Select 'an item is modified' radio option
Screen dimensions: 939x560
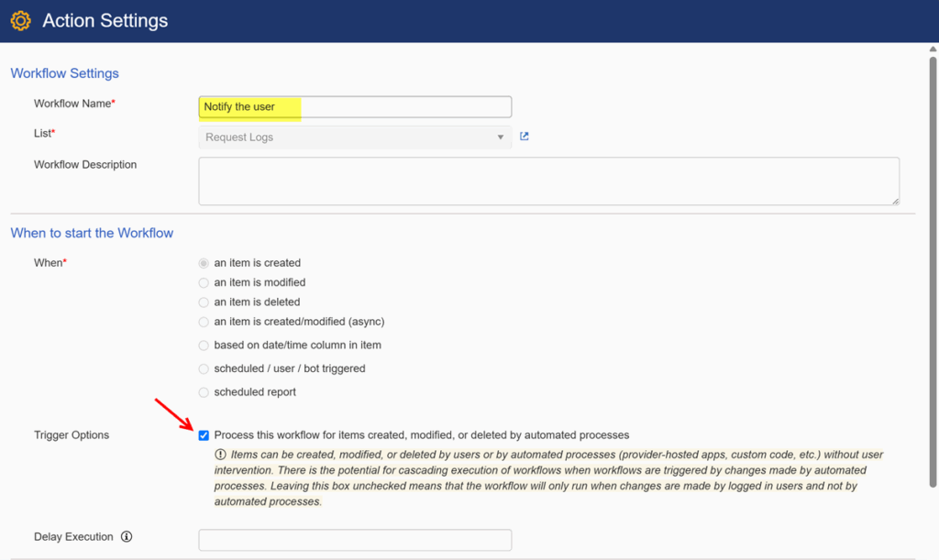204,283
